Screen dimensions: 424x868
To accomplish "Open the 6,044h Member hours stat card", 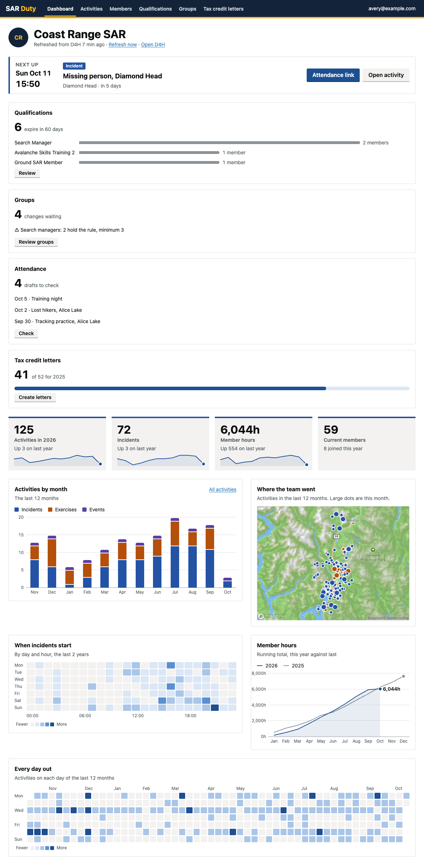I will tap(264, 444).
